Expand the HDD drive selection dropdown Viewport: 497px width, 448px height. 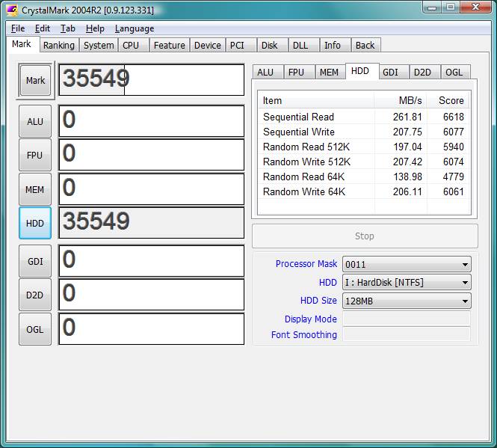tap(407, 283)
